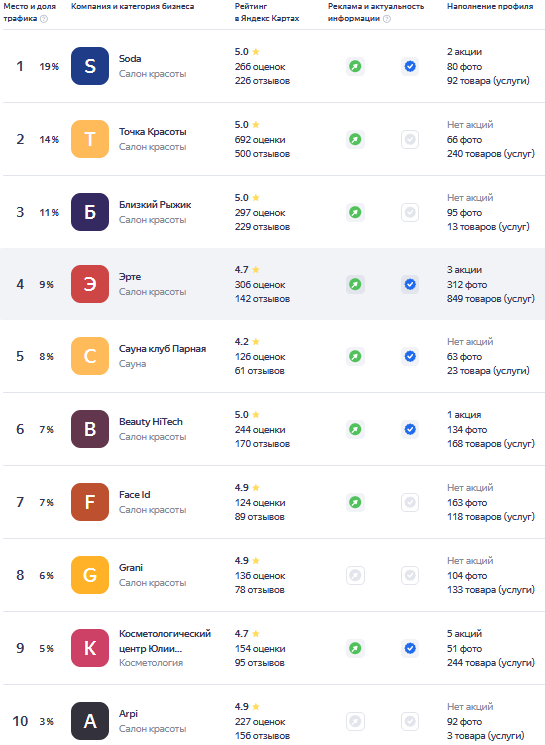Click 849 товаров (услуг) in Эрте row
This screenshot has height=745, width=545.
491,299
